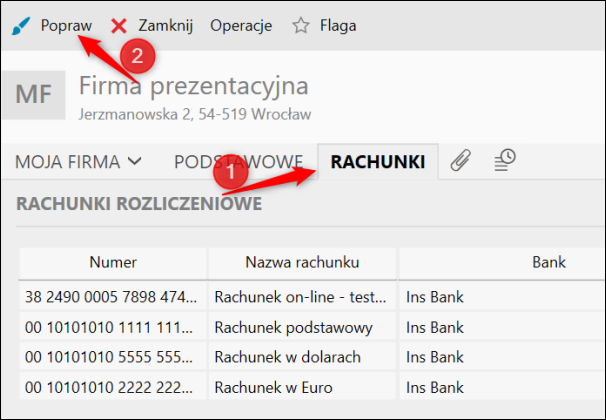
Task: Expand the MOJA FIRMA dropdown chevron
Action: [x=134, y=161]
